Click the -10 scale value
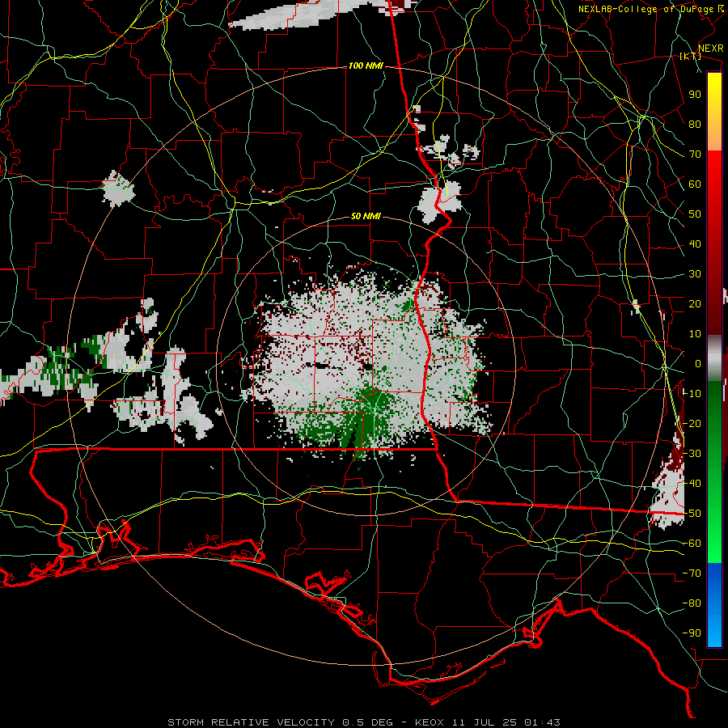 pyautogui.click(x=692, y=394)
